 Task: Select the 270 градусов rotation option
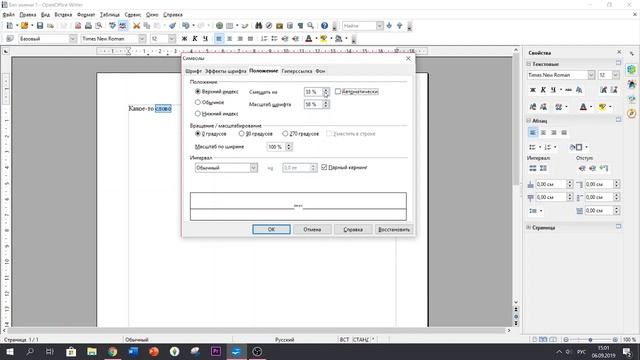tap(285, 133)
